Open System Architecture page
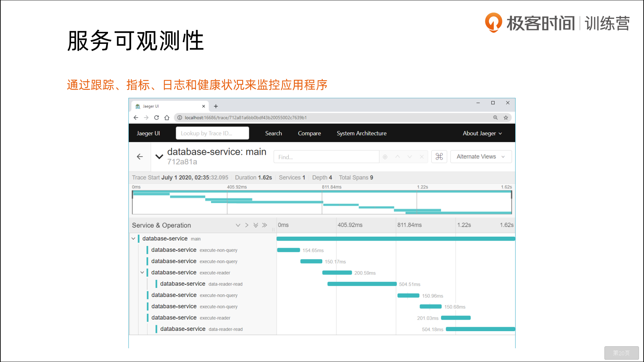644x362 pixels. (362, 133)
